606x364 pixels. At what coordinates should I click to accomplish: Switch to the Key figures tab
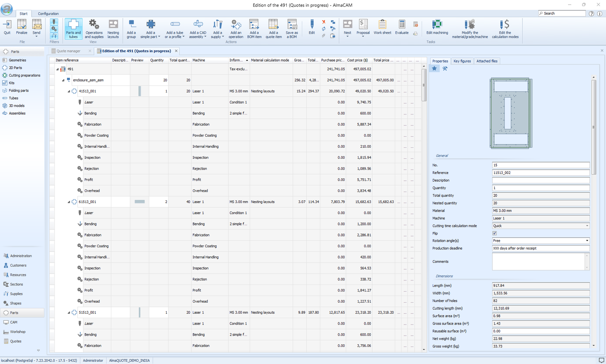pos(462,61)
